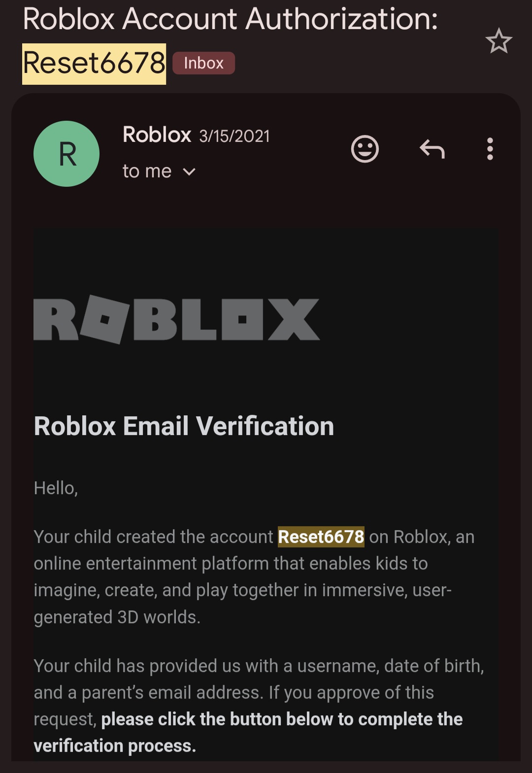Viewport: 532px width, 773px height.
Task: Add an emoji reaction to the email
Action: click(x=365, y=149)
